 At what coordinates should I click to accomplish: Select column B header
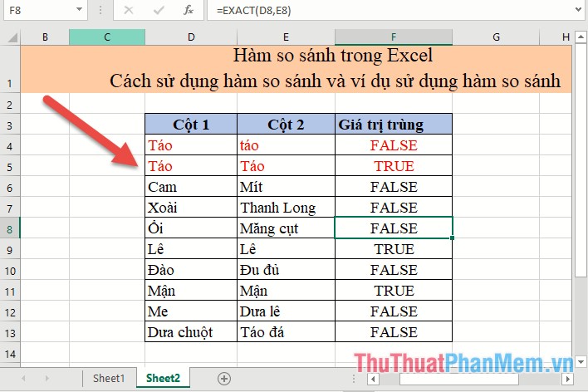click(x=45, y=37)
